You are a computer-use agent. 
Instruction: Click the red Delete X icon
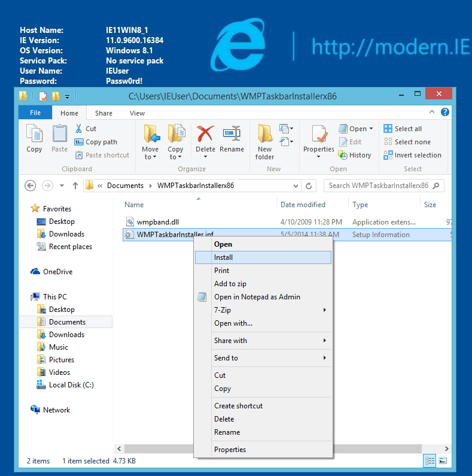(205, 134)
